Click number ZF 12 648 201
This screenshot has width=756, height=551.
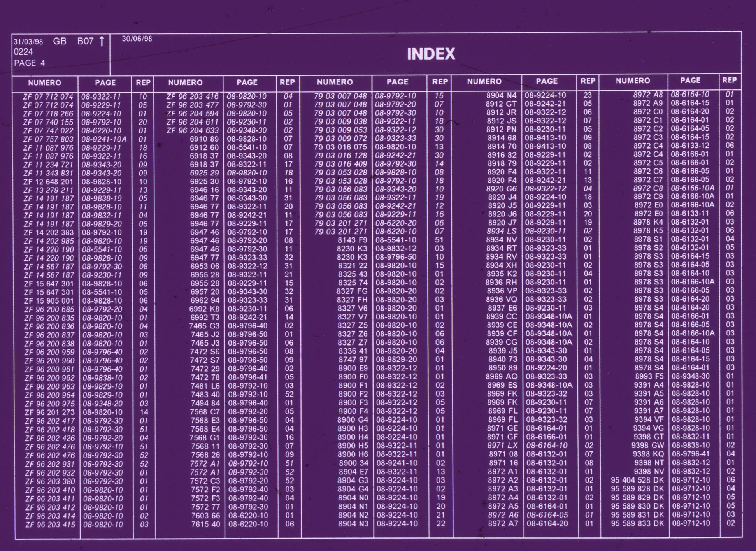tap(48, 182)
